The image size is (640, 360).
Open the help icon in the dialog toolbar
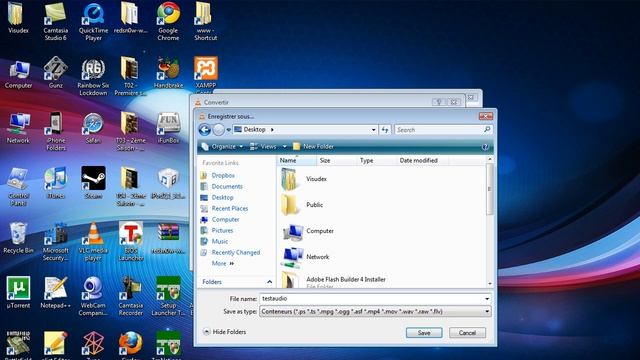tap(485, 147)
